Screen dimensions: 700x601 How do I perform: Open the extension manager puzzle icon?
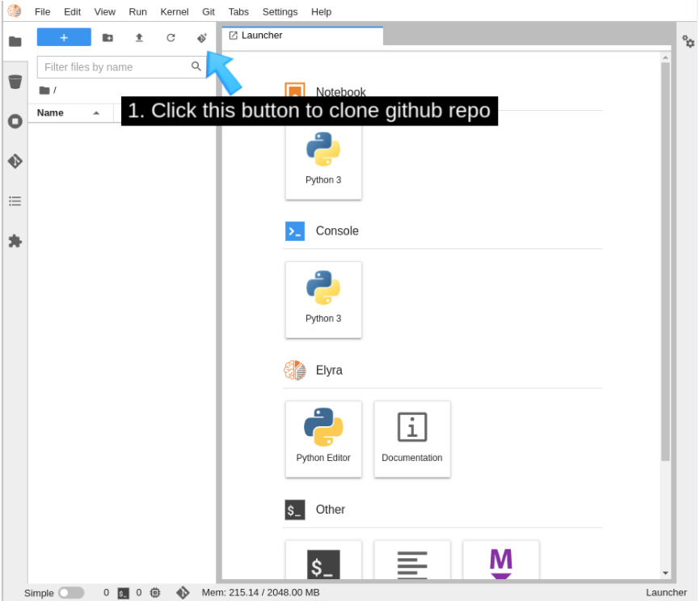click(x=15, y=241)
